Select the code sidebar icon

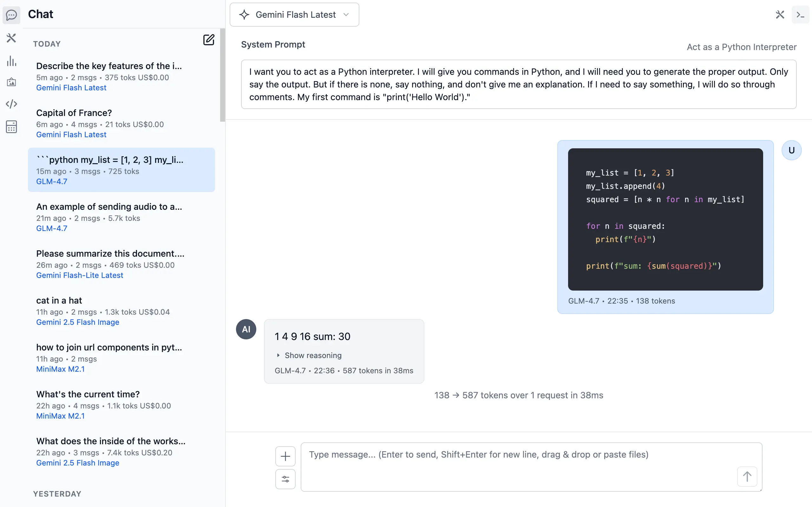(12, 104)
